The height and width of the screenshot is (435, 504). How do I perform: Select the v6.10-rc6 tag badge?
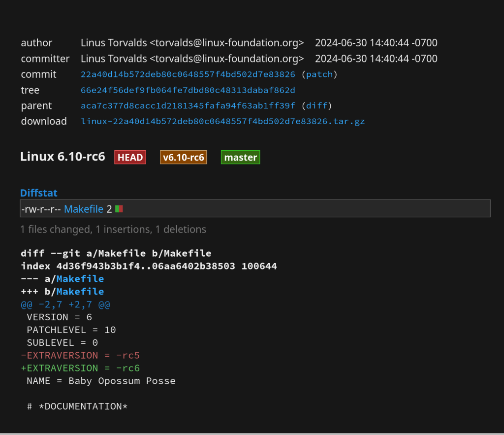183,158
